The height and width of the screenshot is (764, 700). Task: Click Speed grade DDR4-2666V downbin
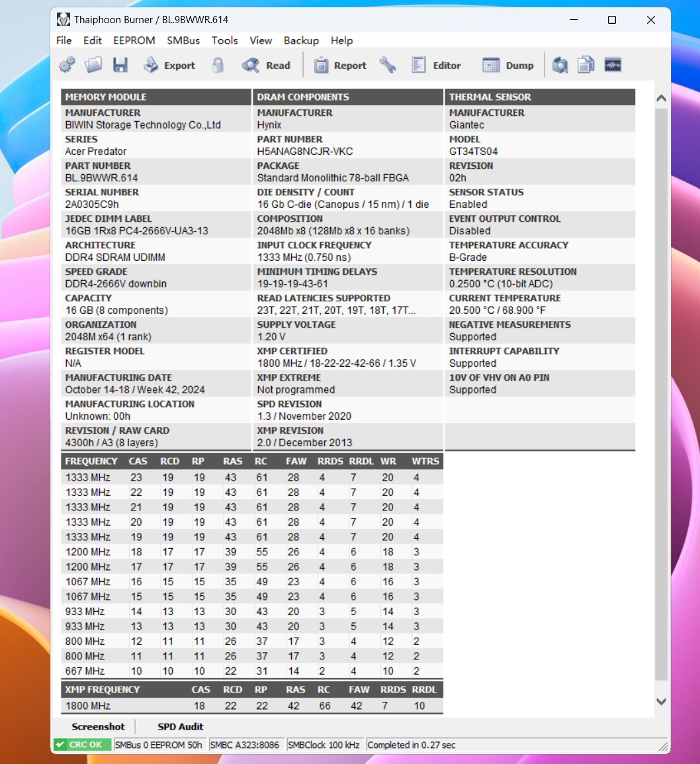coord(116,283)
